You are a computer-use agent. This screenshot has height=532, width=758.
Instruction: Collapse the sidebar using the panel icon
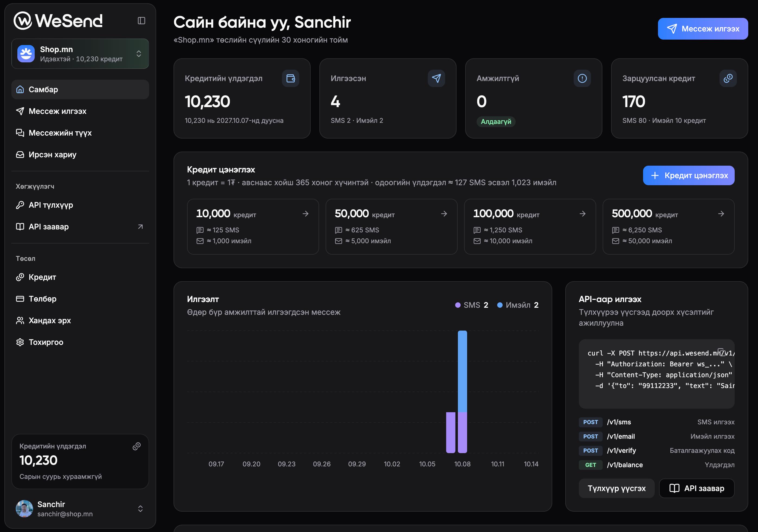141,21
